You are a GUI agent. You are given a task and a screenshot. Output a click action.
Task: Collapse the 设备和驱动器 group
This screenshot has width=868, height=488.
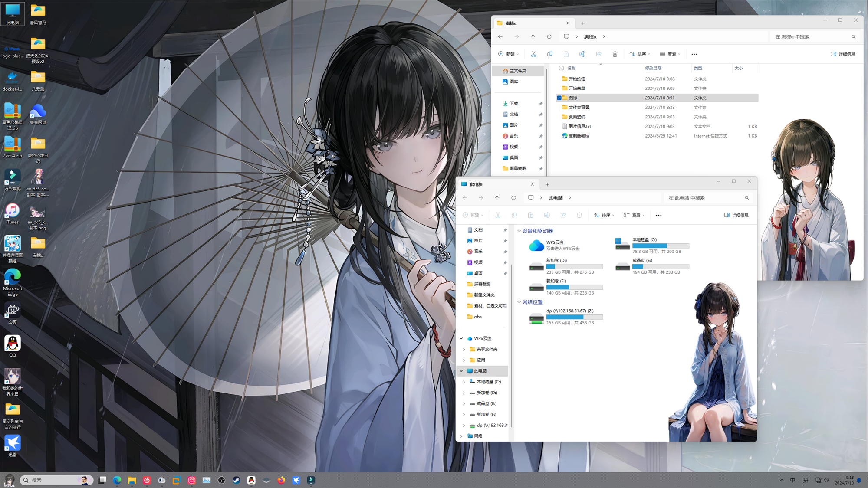pos(519,231)
